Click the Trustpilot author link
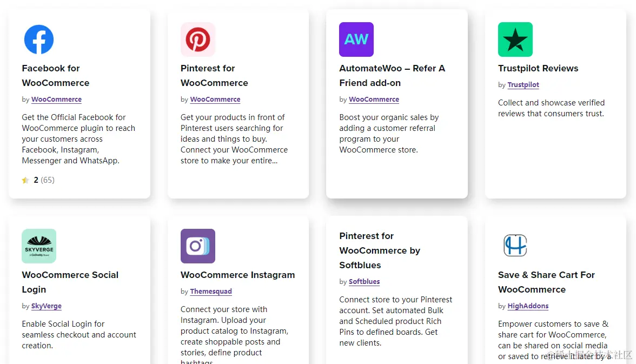 [x=523, y=85]
